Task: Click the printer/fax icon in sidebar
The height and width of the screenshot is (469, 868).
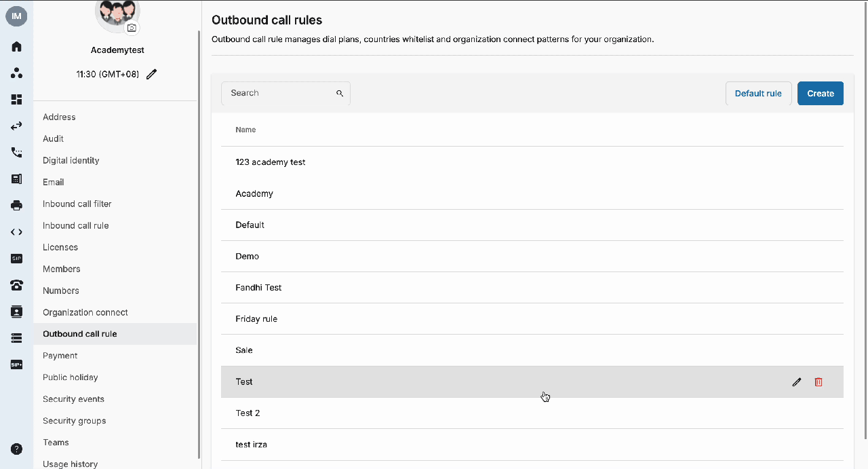Action: click(16, 205)
